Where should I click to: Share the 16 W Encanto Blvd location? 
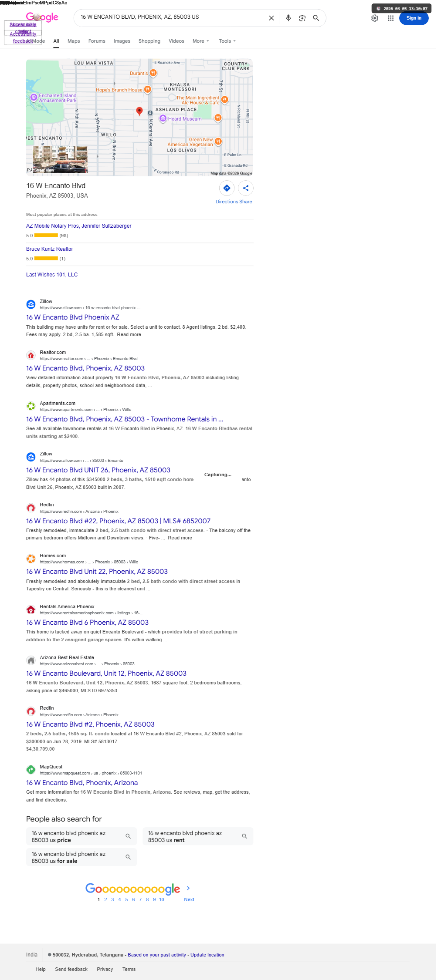tap(246, 188)
